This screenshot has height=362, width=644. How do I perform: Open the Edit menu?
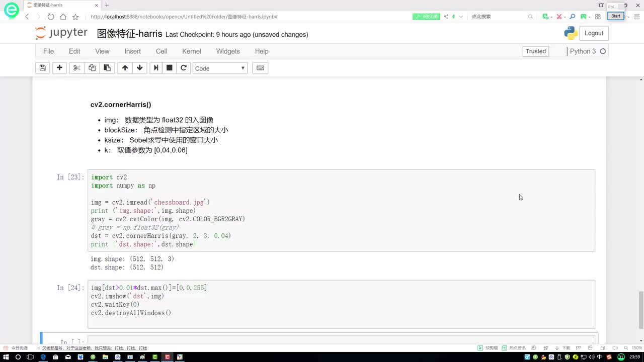coord(74,51)
